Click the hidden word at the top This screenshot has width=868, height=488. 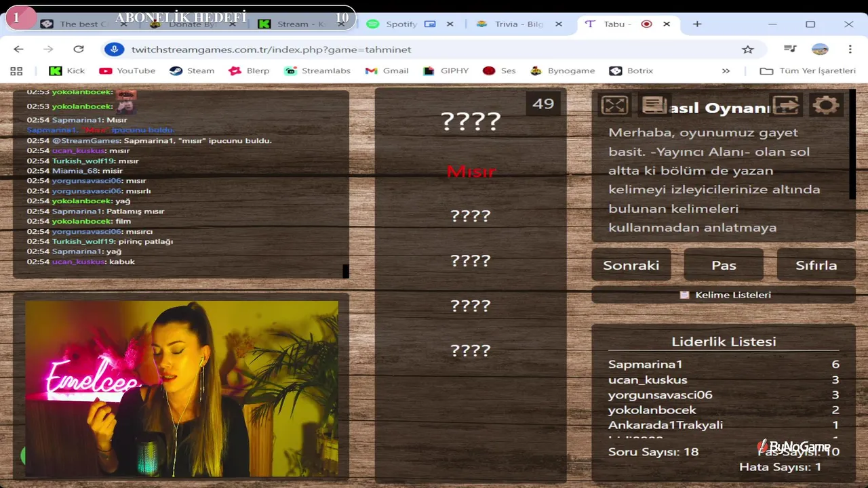(471, 121)
